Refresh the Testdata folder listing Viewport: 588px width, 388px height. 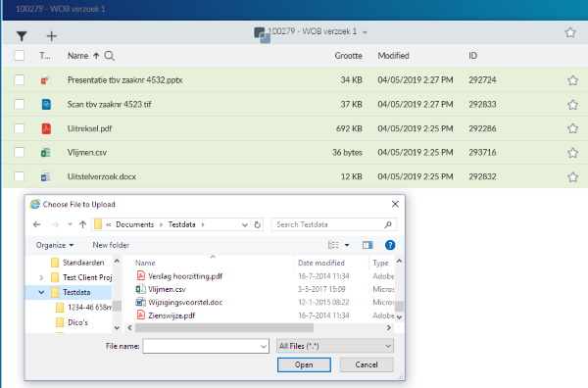pos(257,225)
